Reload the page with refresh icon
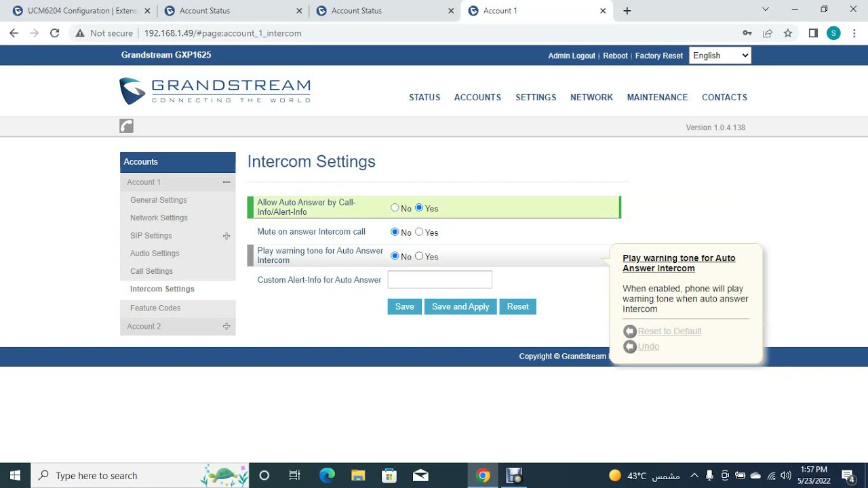Image resolution: width=868 pixels, height=488 pixels. (55, 33)
